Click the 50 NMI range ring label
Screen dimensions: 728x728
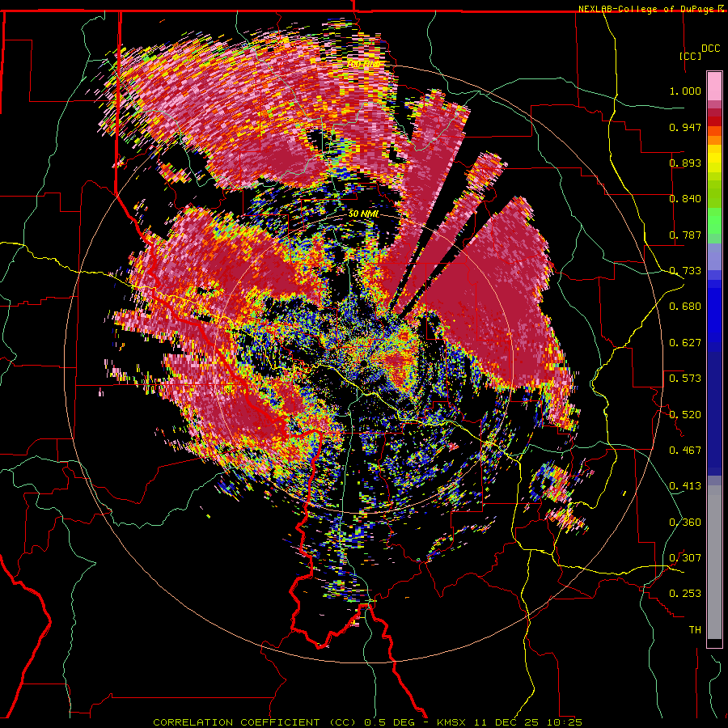click(363, 214)
